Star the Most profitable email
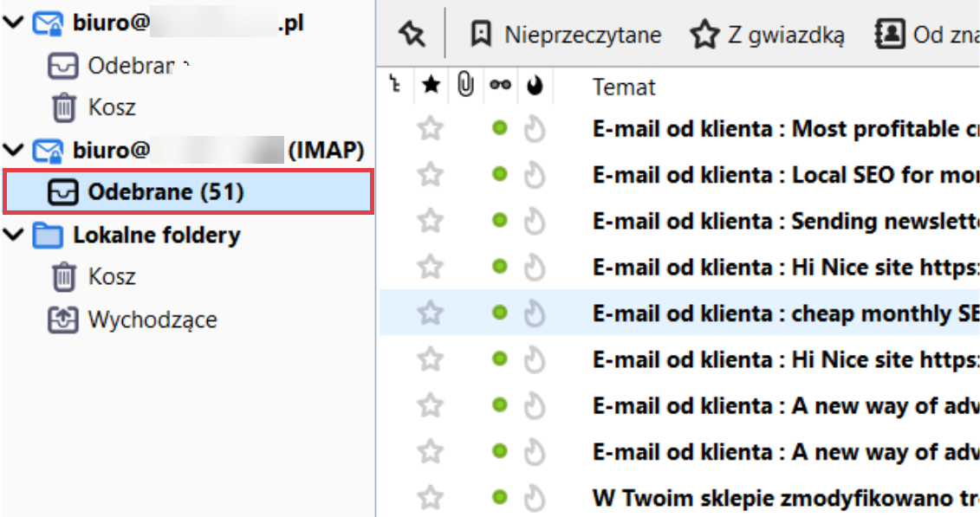This screenshot has width=980, height=517. pyautogui.click(x=430, y=129)
